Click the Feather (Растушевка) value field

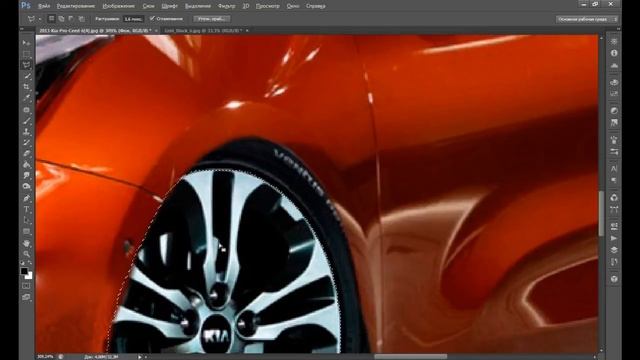133,19
